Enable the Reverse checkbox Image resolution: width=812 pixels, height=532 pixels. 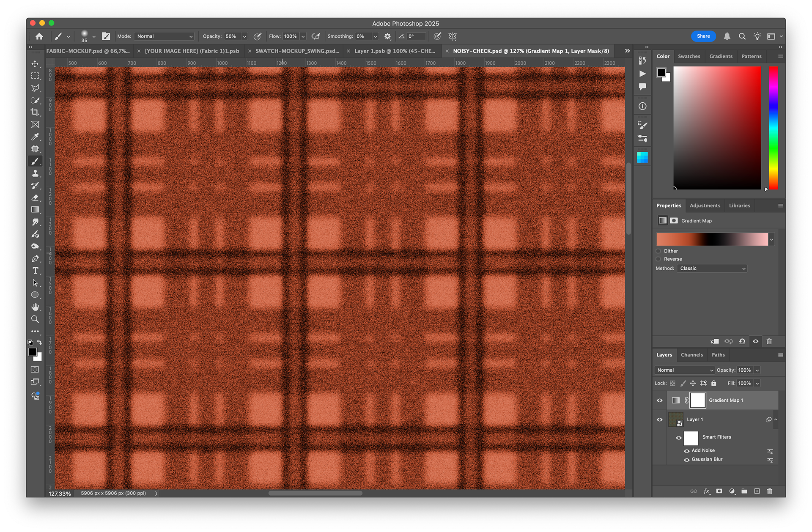point(658,259)
